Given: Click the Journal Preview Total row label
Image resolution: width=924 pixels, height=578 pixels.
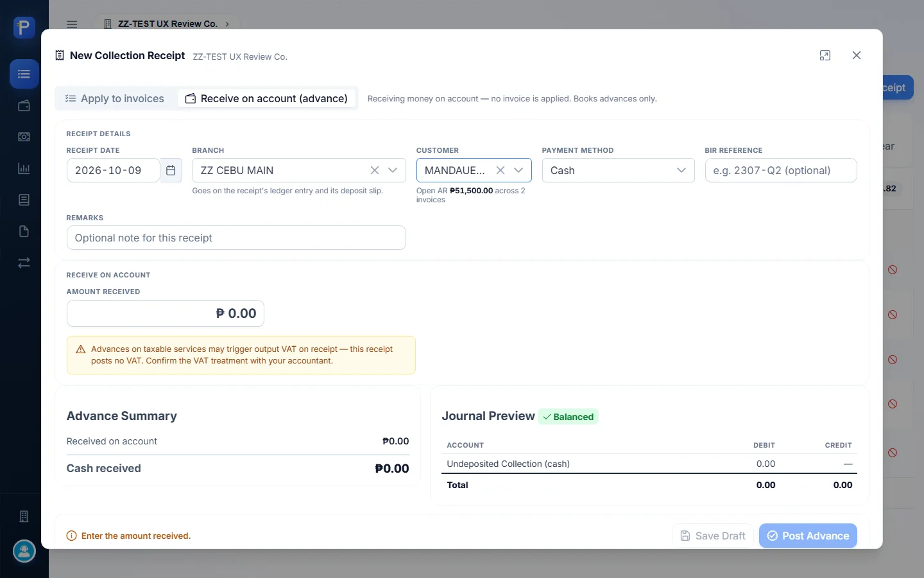Looking at the screenshot, I should coord(458,485).
